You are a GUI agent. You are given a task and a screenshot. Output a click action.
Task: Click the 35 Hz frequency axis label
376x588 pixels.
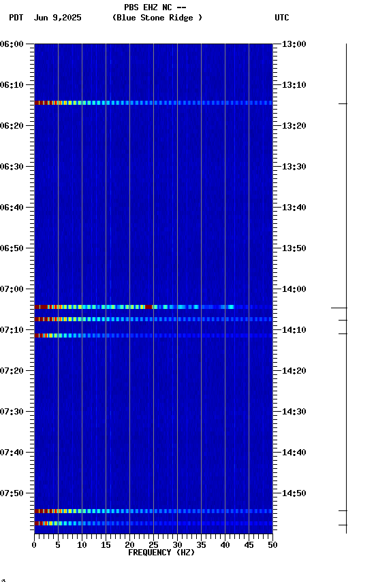[x=201, y=545]
